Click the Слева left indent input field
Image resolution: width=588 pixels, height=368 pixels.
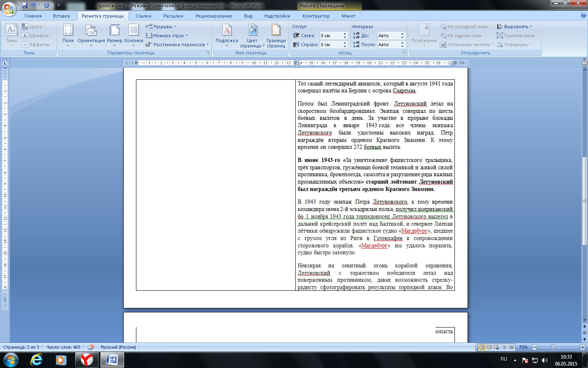(330, 36)
